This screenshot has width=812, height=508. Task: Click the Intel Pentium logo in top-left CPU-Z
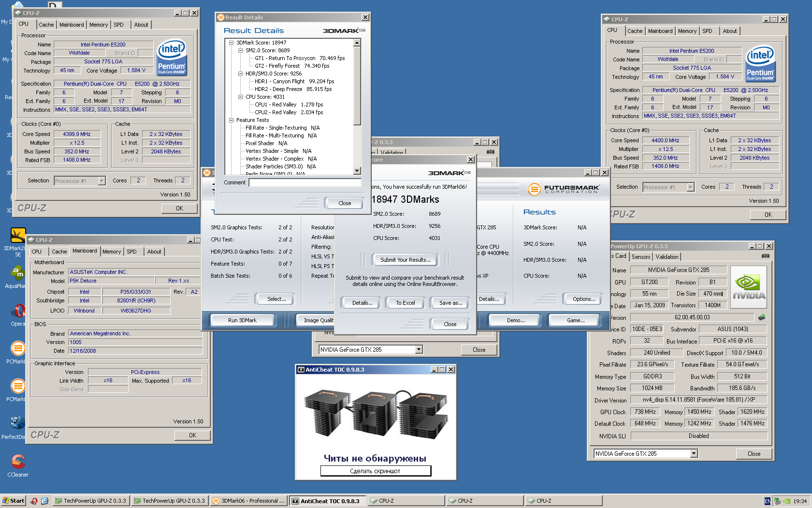pyautogui.click(x=172, y=57)
